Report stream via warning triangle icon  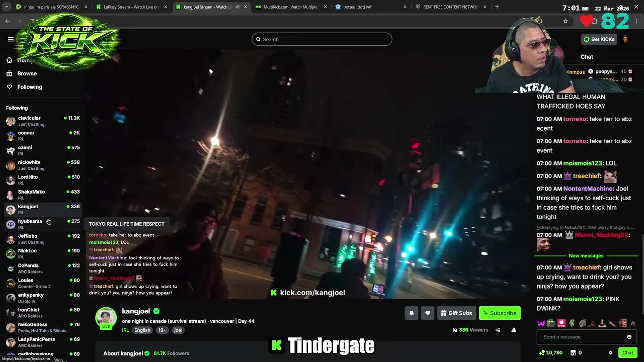point(514,330)
